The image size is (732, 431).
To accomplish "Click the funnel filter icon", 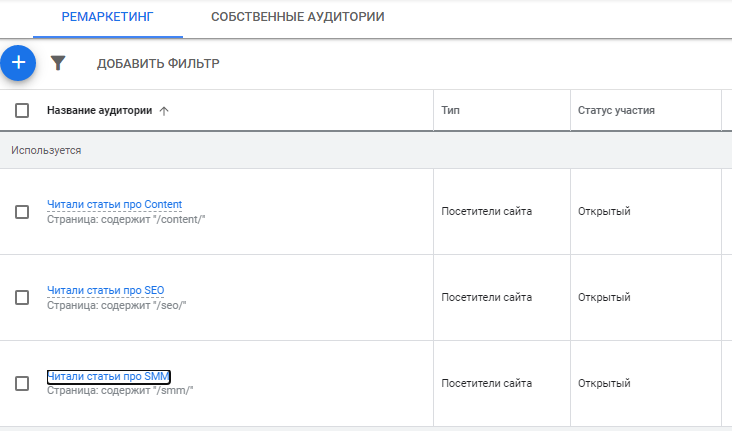I will pyautogui.click(x=58, y=64).
